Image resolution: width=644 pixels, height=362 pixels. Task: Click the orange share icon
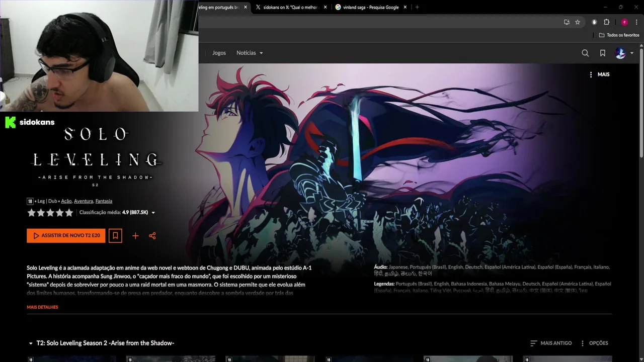tap(152, 235)
